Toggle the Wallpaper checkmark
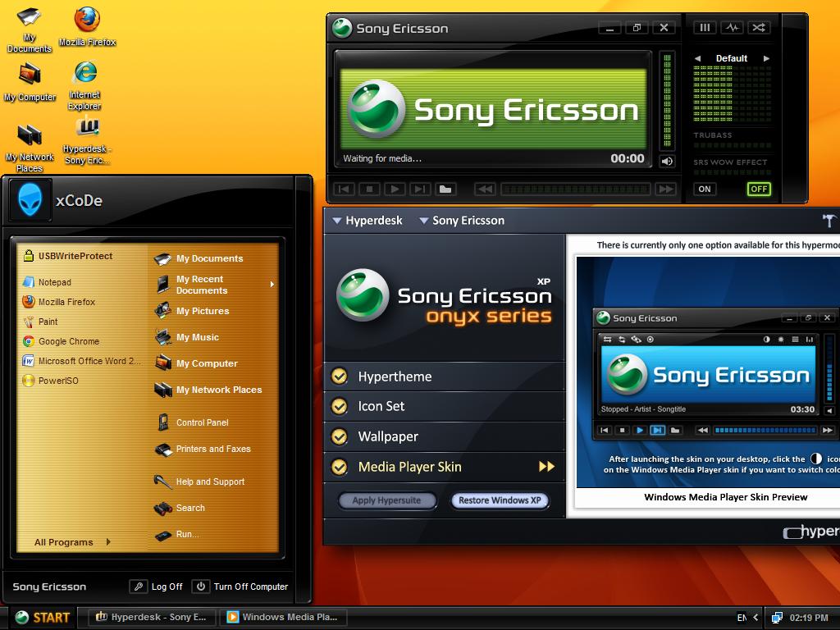Image resolution: width=840 pixels, height=630 pixels. [x=339, y=436]
